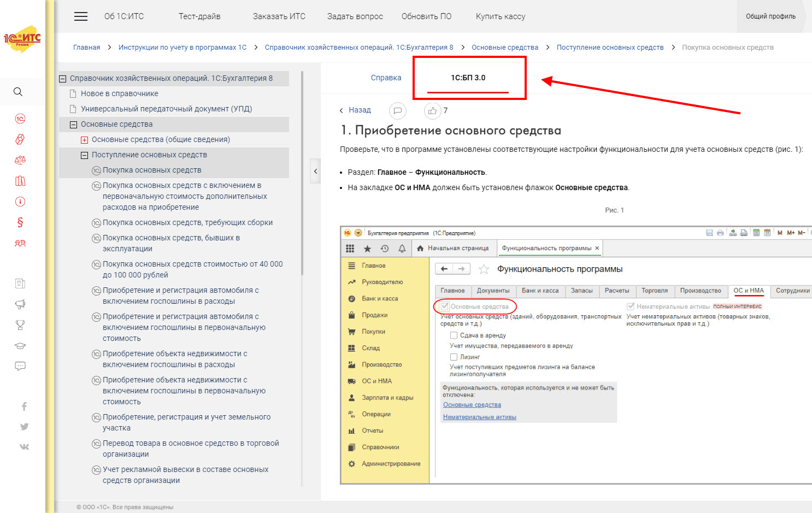The width and height of the screenshot is (812, 513).
Task: Collapse the left panel with the arrow handle
Action: (x=315, y=172)
